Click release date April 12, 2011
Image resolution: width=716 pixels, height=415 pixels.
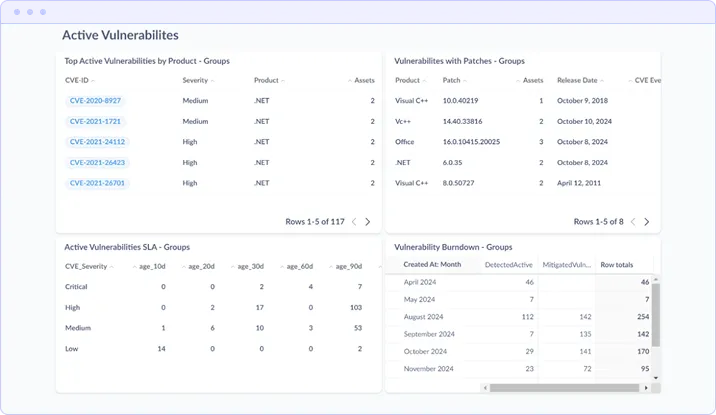tap(579, 183)
